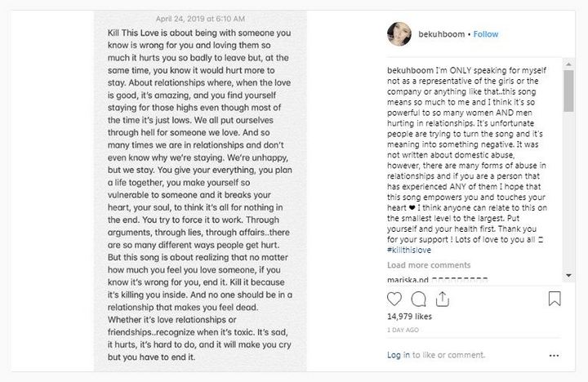Load more comments

tap(429, 265)
